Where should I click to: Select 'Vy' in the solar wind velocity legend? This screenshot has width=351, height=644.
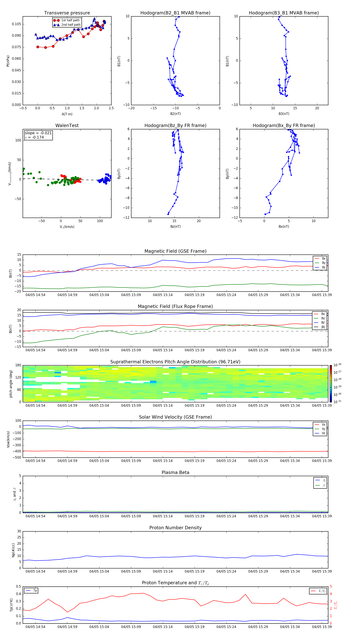[320, 429]
